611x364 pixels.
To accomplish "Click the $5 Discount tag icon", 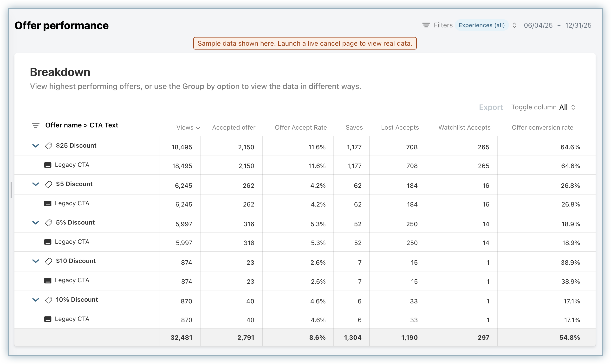I will [x=49, y=184].
